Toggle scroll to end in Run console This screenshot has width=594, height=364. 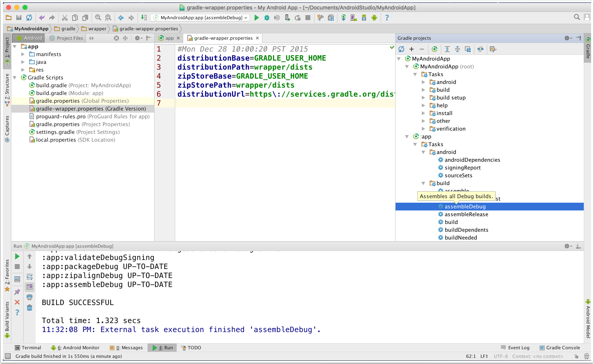[x=30, y=287]
